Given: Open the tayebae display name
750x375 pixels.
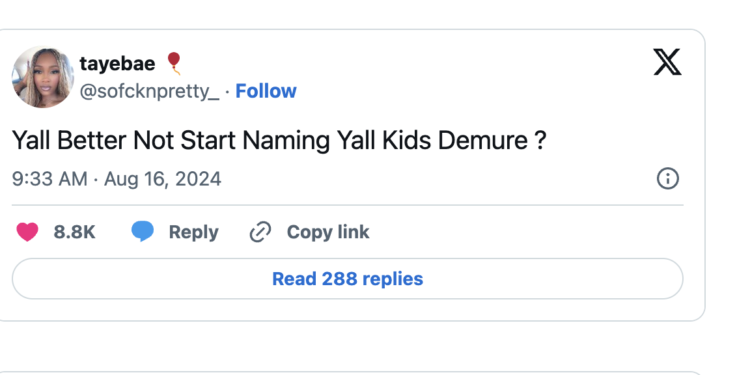Looking at the screenshot, I should pyautogui.click(x=117, y=64).
